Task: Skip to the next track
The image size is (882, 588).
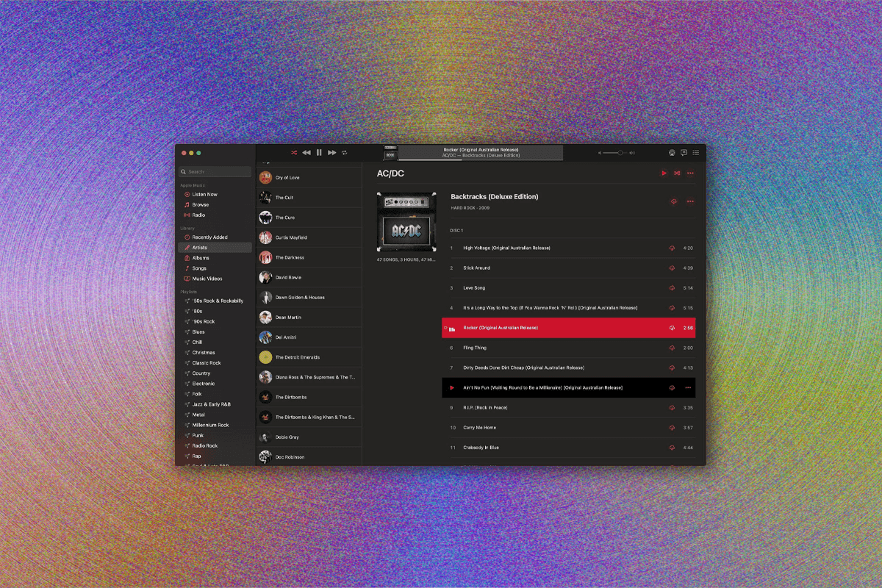Action: coord(332,152)
